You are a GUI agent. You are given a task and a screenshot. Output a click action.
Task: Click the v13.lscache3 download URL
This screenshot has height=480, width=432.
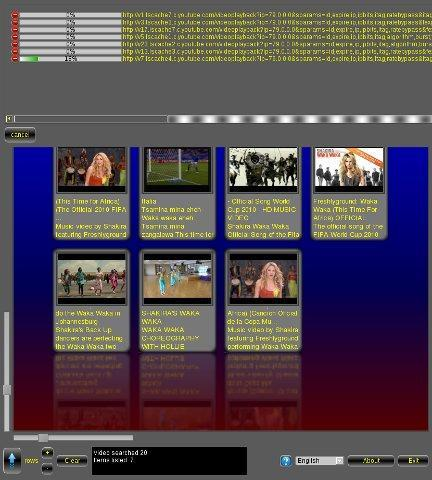(277, 52)
